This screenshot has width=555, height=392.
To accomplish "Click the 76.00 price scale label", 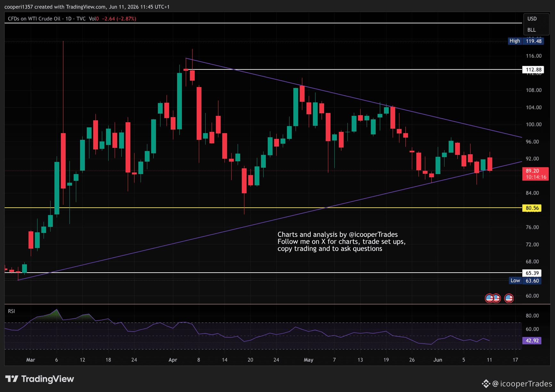I will pyautogui.click(x=532, y=227).
